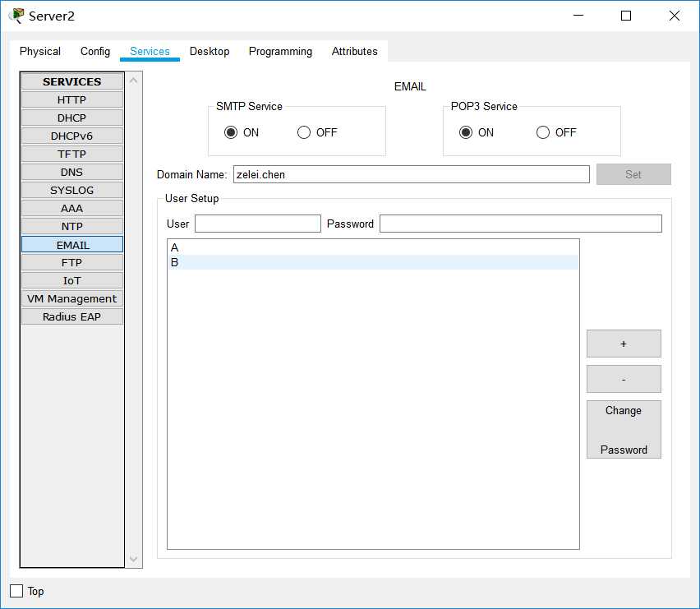Select the Services tab
The width and height of the screenshot is (700, 609).
[150, 51]
